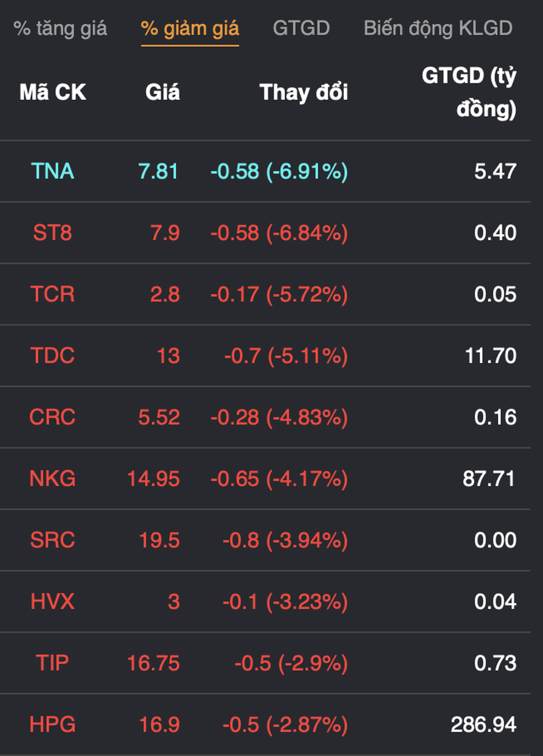Click the GTGD (tỷ đồng) column header
Viewport: 543px width, 756px height.
point(469,92)
